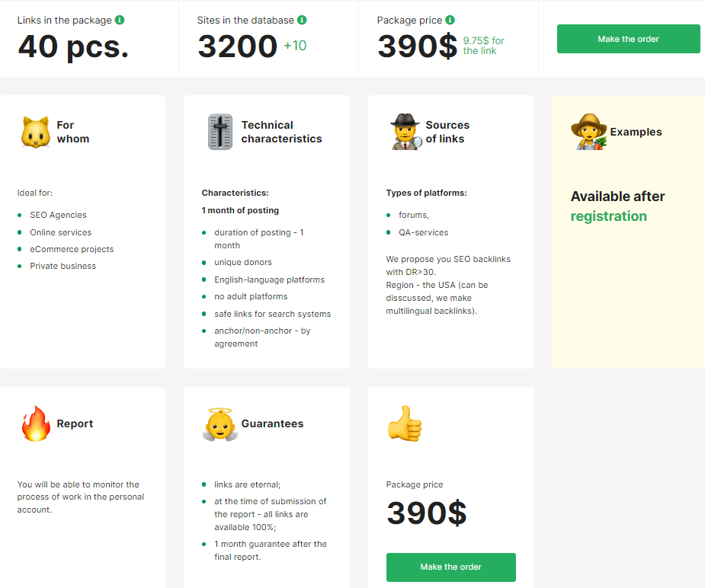
Task: Click info icon beside Package price label
Action: 450,20
